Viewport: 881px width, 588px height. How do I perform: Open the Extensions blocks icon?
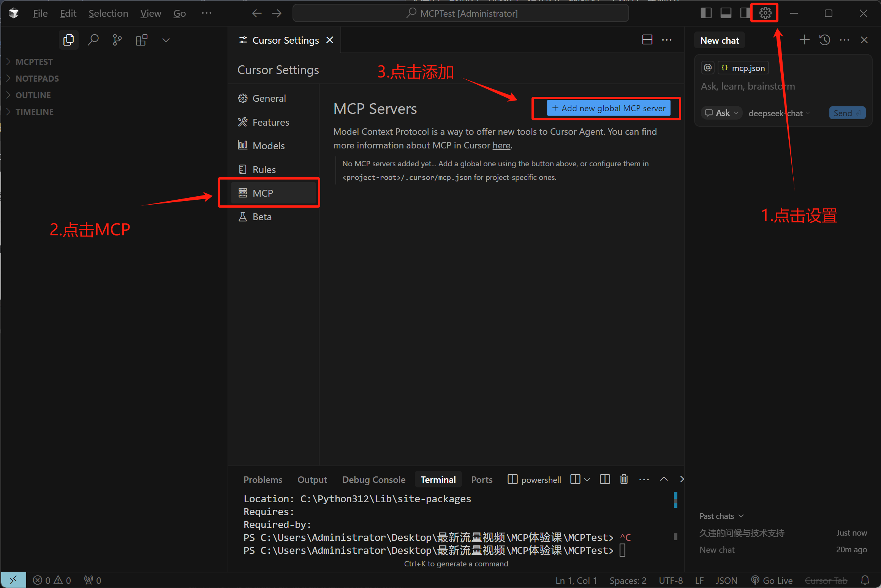coord(142,40)
